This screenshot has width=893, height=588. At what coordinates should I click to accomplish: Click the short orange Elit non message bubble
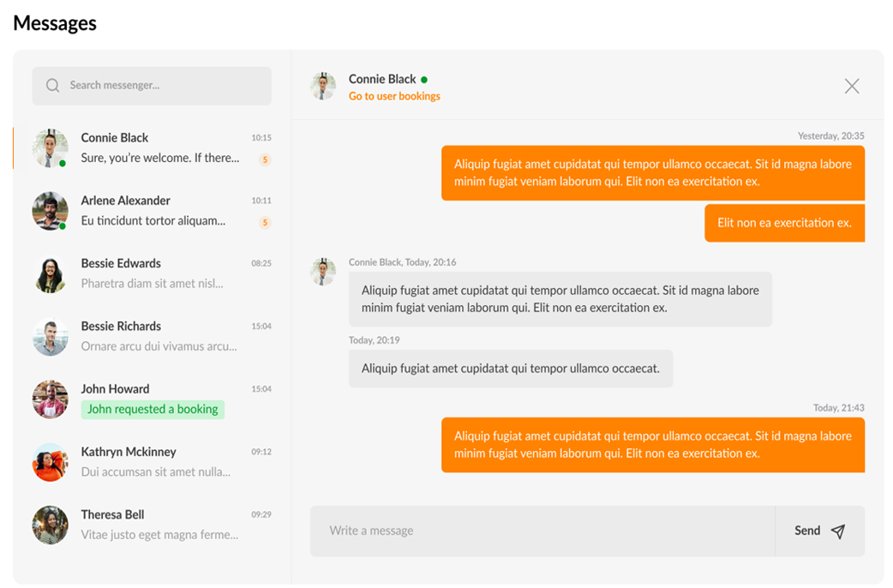[784, 223]
